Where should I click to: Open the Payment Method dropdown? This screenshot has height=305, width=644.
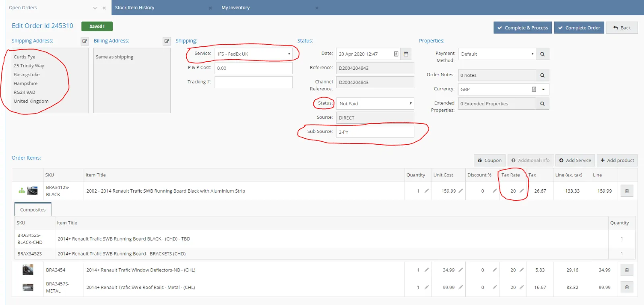pos(497,54)
